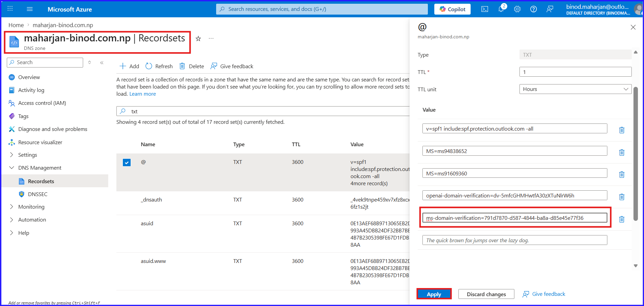Open the portal hamburger menu
This screenshot has width=644, height=306.
(30, 9)
